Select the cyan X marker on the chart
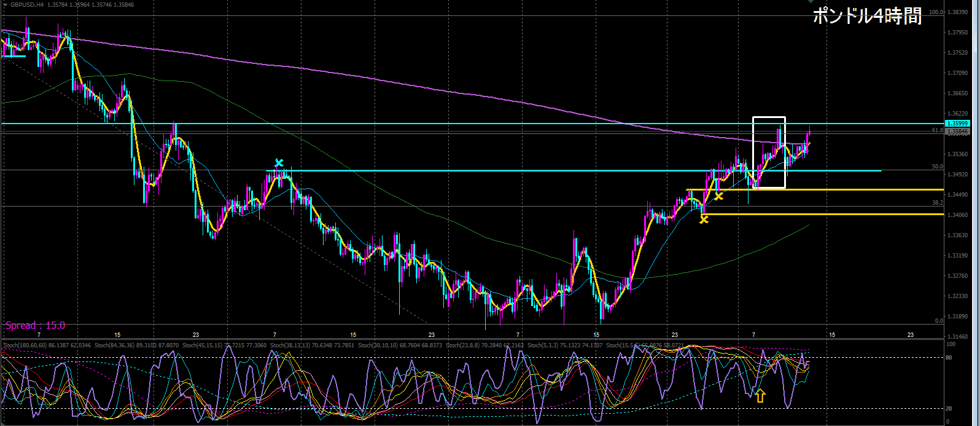Screen dimensions: 980x426 279,163
